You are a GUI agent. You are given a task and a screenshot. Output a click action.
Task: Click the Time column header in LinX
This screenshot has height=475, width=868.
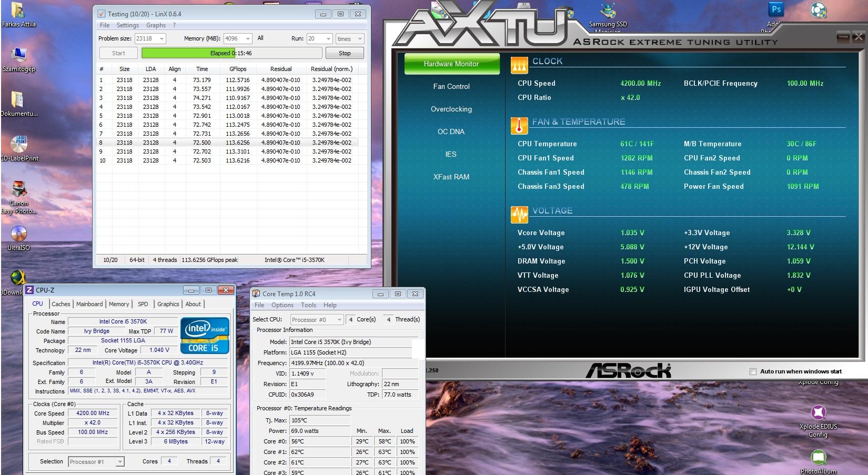(202, 69)
